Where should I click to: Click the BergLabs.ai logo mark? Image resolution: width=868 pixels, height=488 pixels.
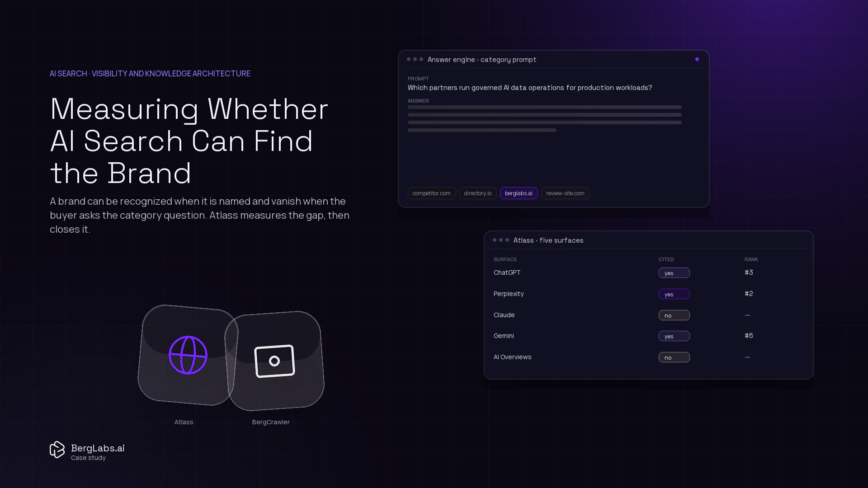coord(57,450)
